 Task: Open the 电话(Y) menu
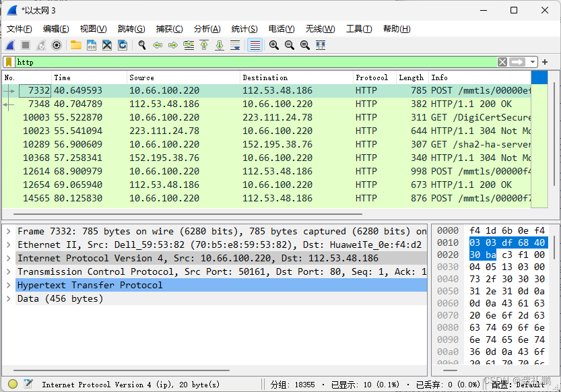[x=282, y=29]
